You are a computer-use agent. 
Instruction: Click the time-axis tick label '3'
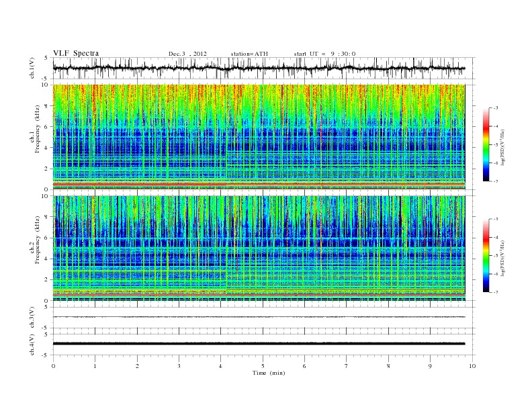click(179, 366)
